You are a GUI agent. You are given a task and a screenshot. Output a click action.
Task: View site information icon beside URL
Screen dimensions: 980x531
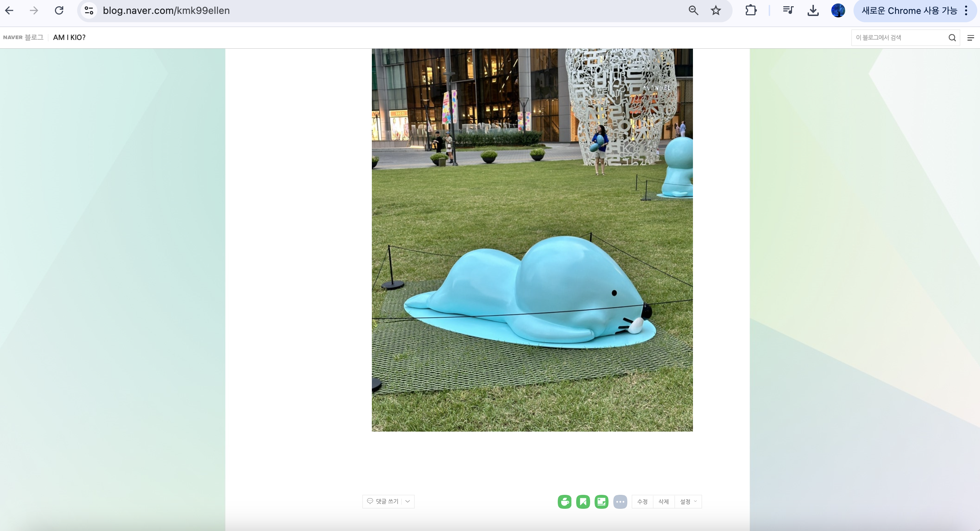[x=89, y=11]
